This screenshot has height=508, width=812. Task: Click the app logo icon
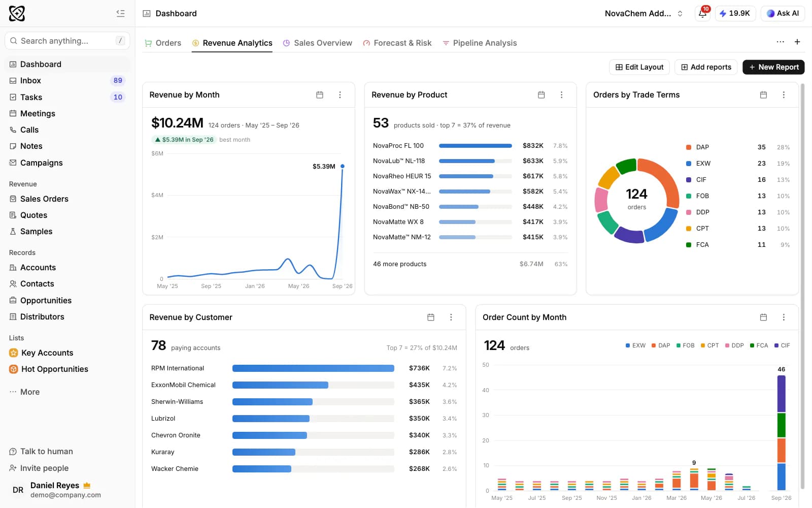17,13
